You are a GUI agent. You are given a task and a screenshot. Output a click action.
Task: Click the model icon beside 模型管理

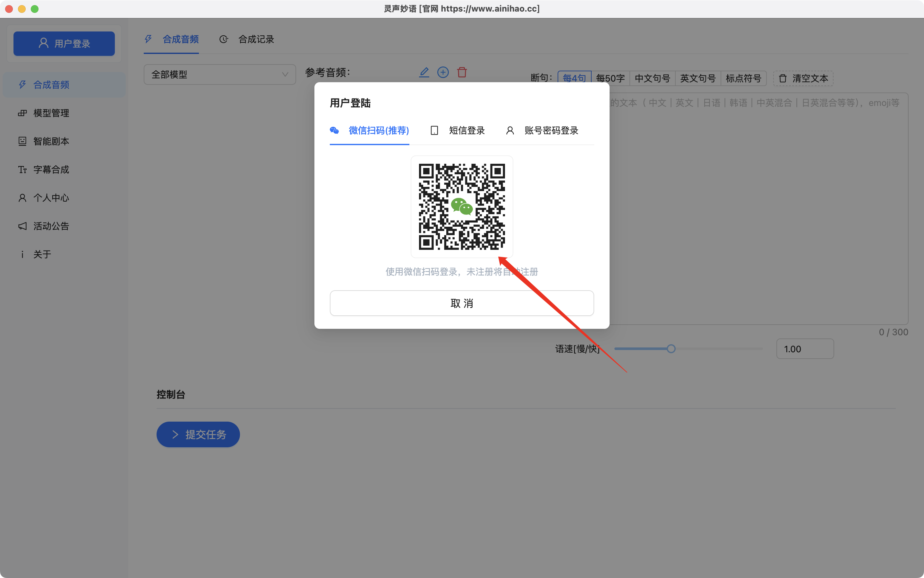tap(22, 113)
